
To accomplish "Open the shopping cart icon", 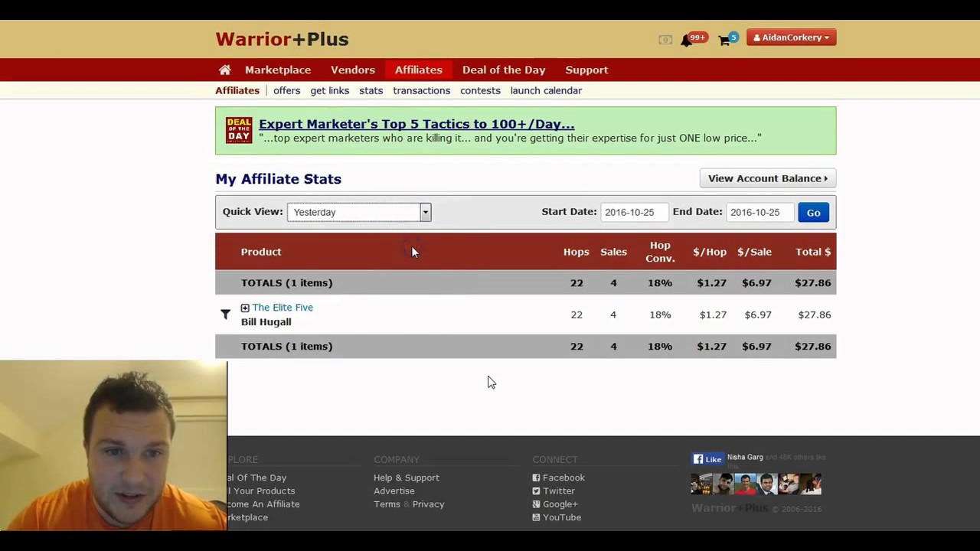I will (724, 41).
